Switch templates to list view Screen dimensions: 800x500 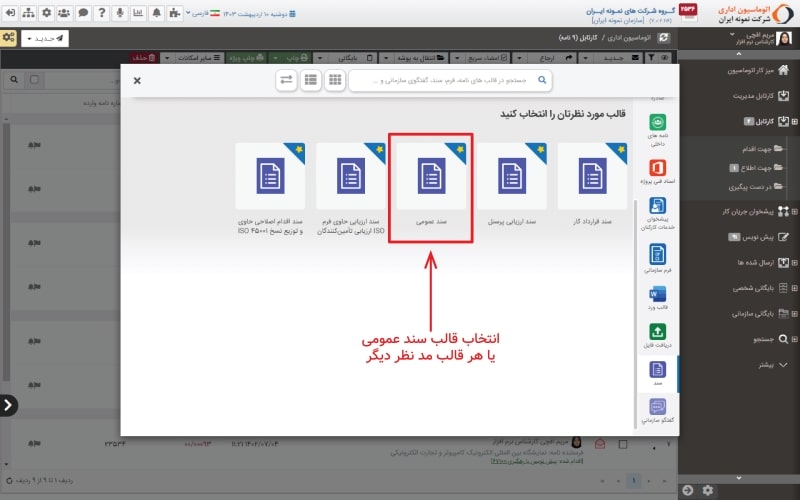311,80
